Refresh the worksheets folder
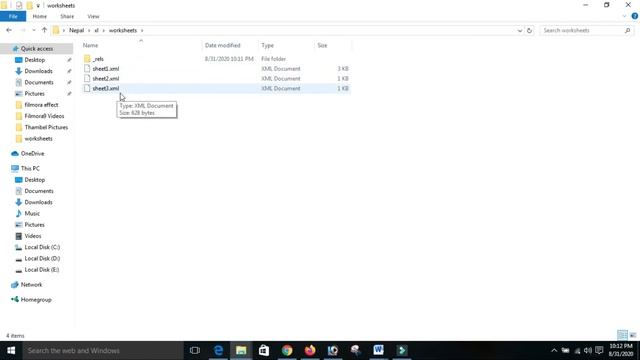This screenshot has width=640, height=360. 529,31
